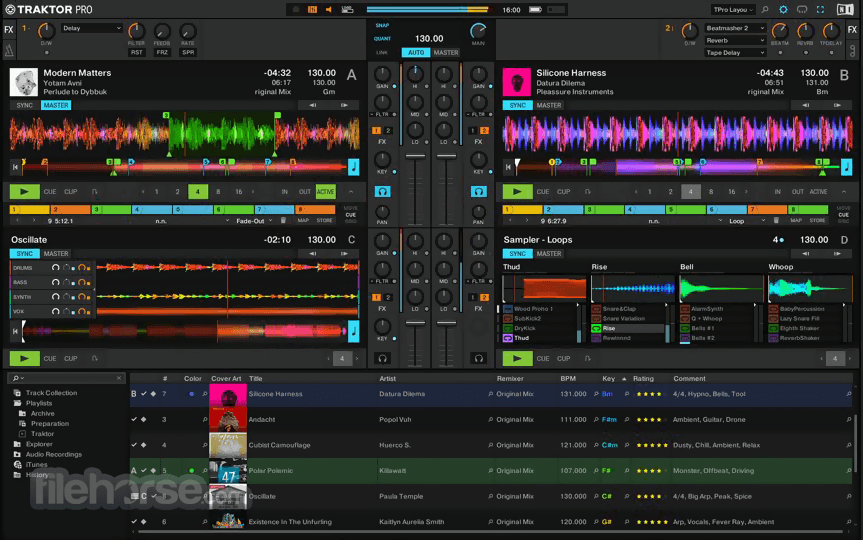
Task: Open the Delay effect dropdown
Action: [91, 28]
